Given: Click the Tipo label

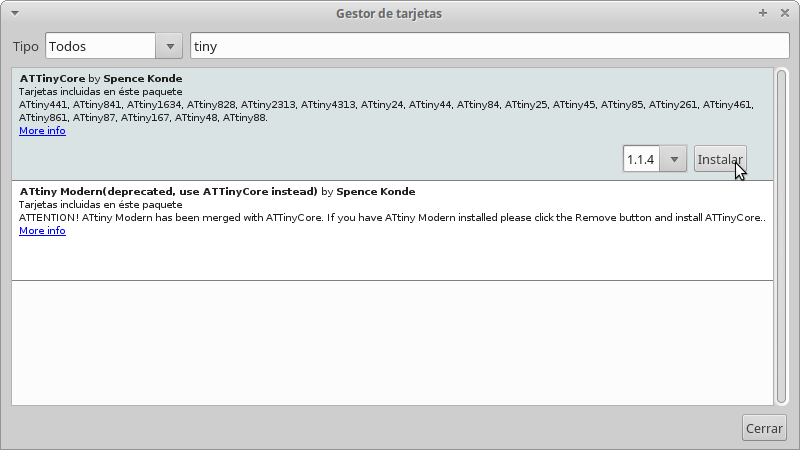Looking at the screenshot, I should (25, 47).
